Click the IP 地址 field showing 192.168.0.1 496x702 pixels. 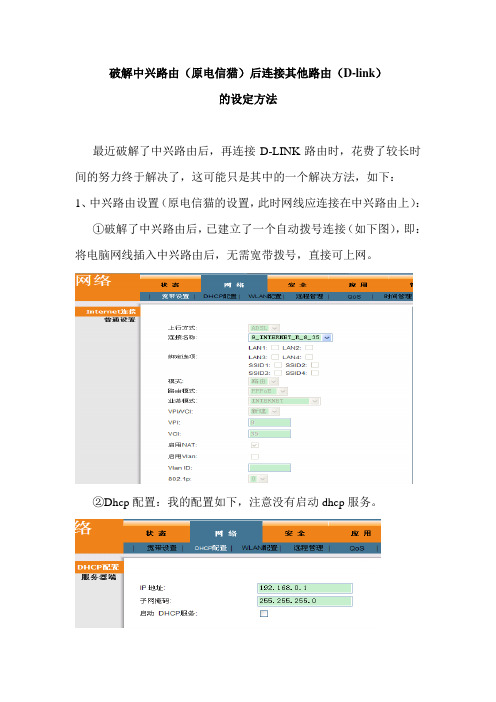coord(305,588)
